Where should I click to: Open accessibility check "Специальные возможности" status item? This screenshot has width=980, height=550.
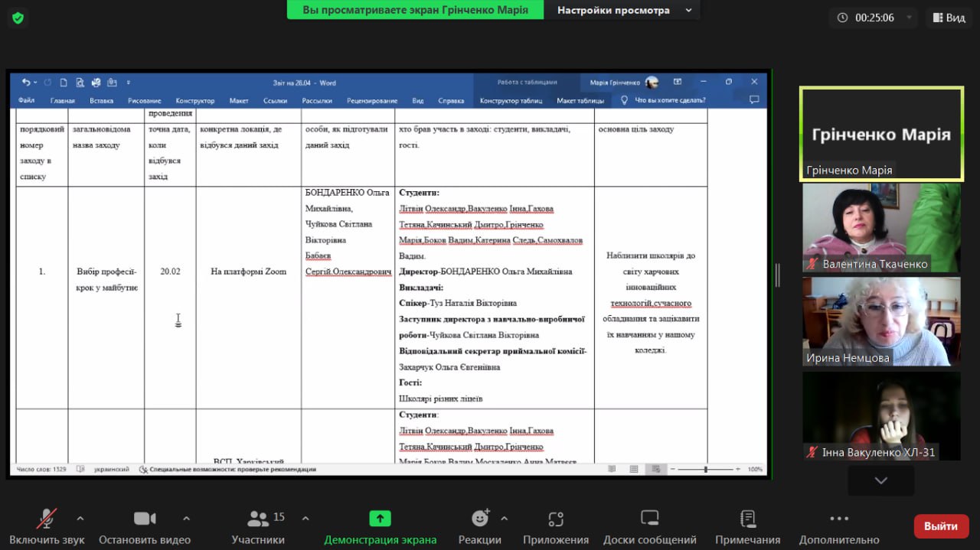227,469
